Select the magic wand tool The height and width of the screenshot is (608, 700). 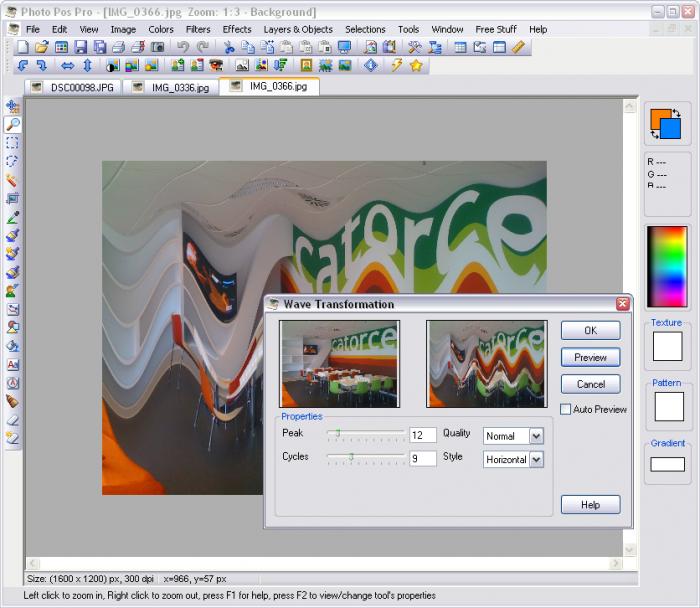click(13, 180)
